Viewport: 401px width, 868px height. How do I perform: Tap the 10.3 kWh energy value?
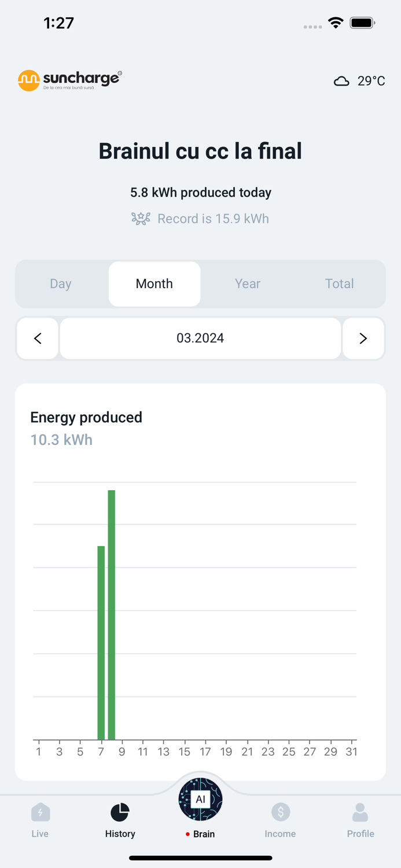click(x=61, y=440)
